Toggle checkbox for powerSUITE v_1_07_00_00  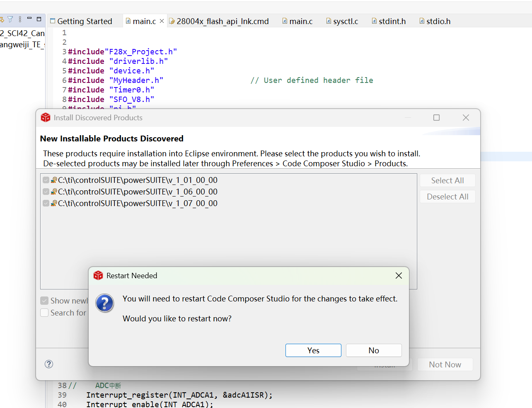point(46,203)
